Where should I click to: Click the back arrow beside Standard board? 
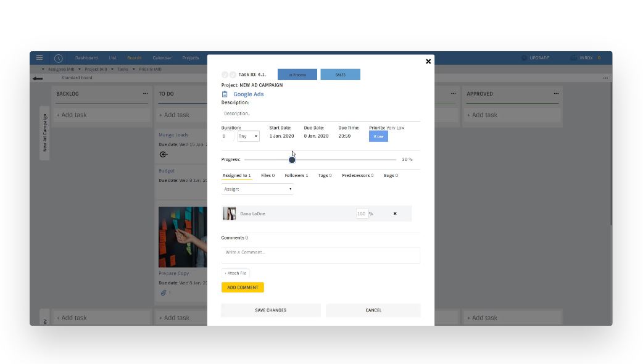pyautogui.click(x=38, y=78)
